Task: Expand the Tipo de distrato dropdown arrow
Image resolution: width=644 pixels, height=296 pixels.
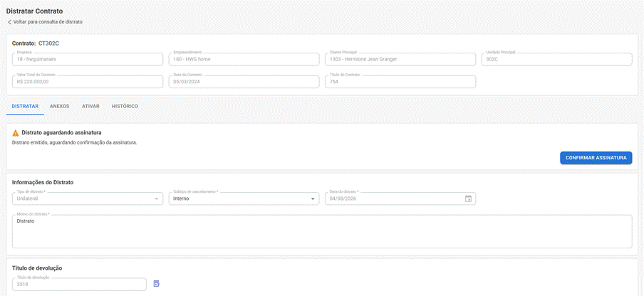Action: 156,199
